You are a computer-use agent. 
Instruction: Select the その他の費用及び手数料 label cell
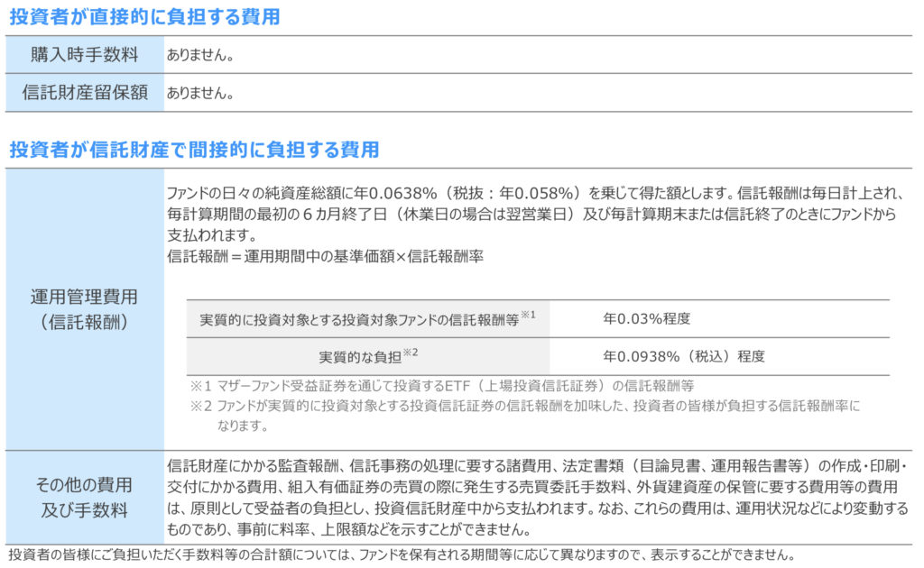tap(85, 497)
